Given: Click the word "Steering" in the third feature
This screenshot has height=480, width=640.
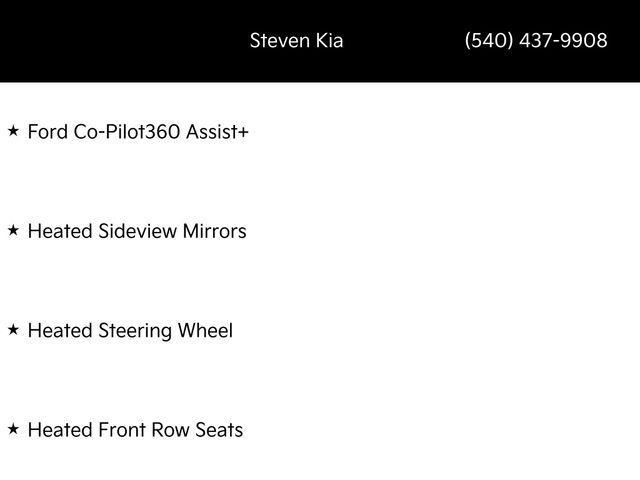Looking at the screenshot, I should [134, 330].
